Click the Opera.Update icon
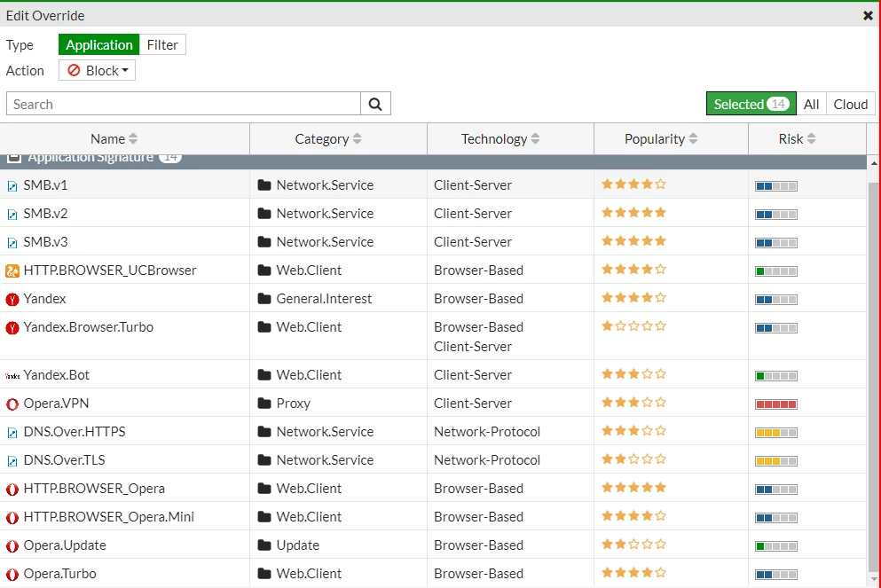 tap(12, 546)
